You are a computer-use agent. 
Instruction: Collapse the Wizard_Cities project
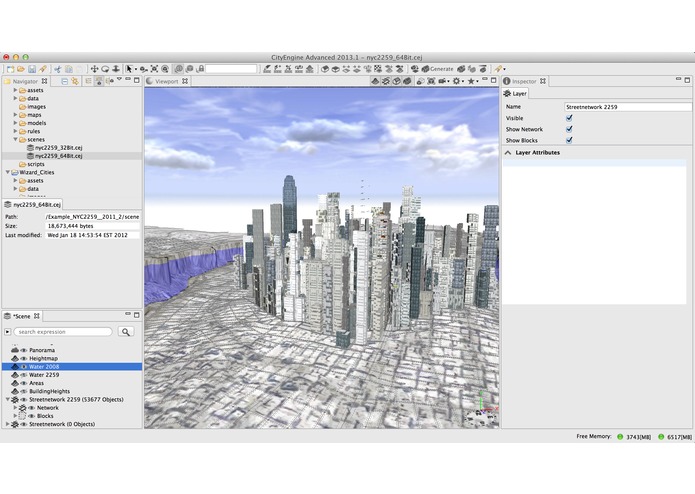pos(8,172)
